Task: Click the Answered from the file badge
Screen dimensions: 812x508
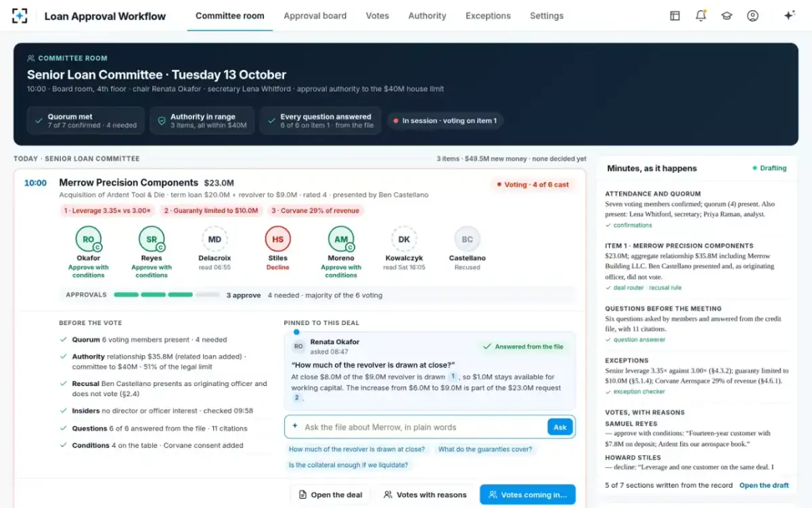Action: (x=523, y=346)
